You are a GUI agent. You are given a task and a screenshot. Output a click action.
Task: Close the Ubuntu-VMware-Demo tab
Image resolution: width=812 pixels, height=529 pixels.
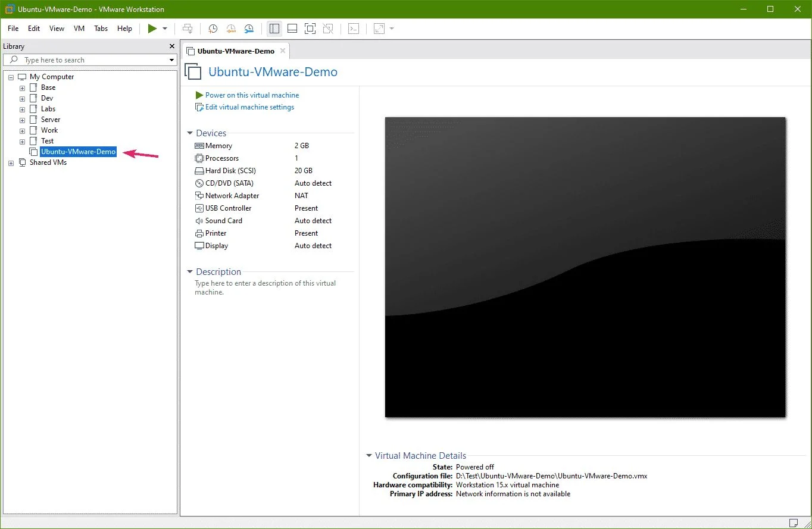coord(283,51)
